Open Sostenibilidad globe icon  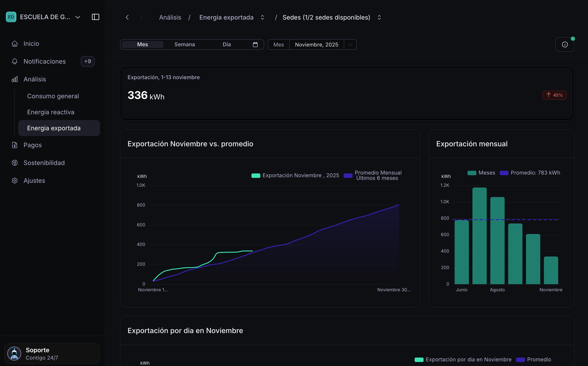(x=15, y=163)
